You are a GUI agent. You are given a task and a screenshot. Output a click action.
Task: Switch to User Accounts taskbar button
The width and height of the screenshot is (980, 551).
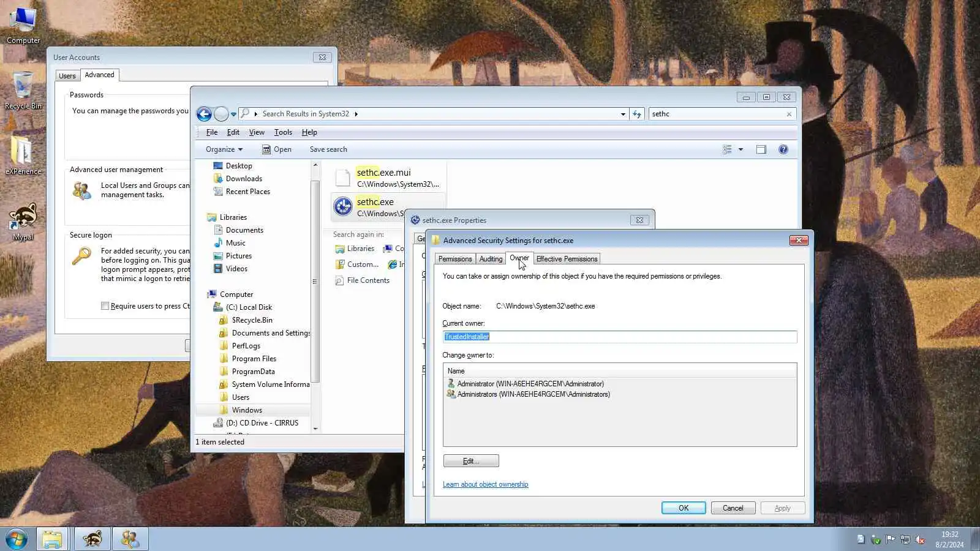pos(130,539)
